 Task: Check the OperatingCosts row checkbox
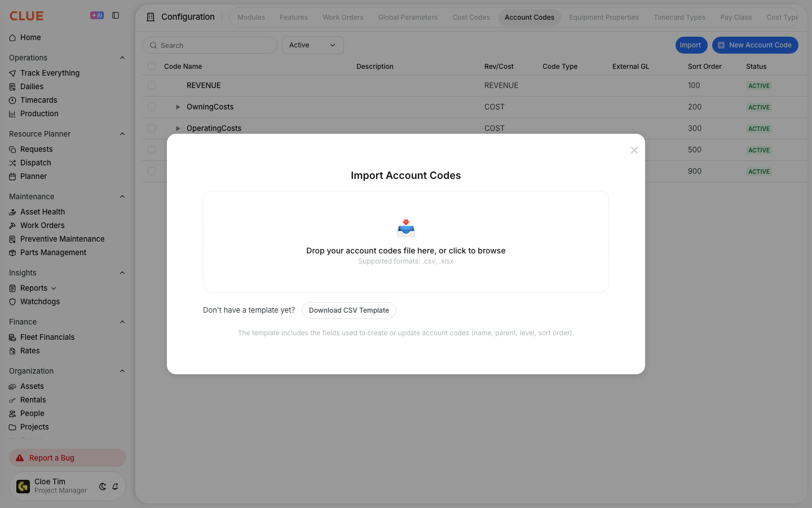point(152,128)
